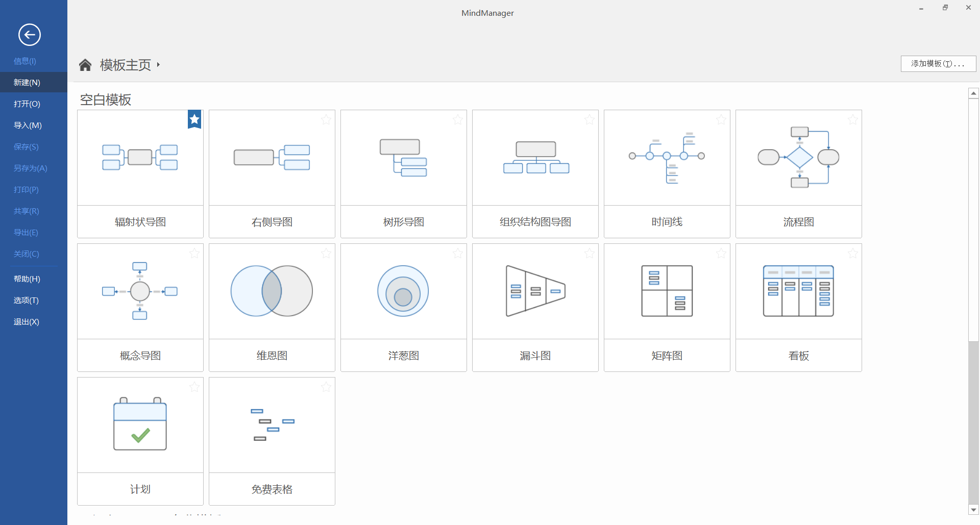Click the home icon beside 模板主页
The image size is (980, 525).
pos(85,64)
